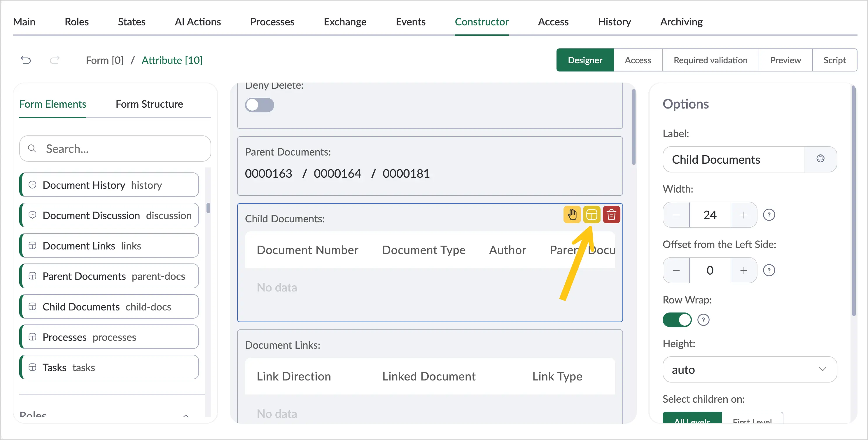Screen dimensions: 868x440
Task: Click the form canvas vertical scrollbar
Action: [633, 127]
